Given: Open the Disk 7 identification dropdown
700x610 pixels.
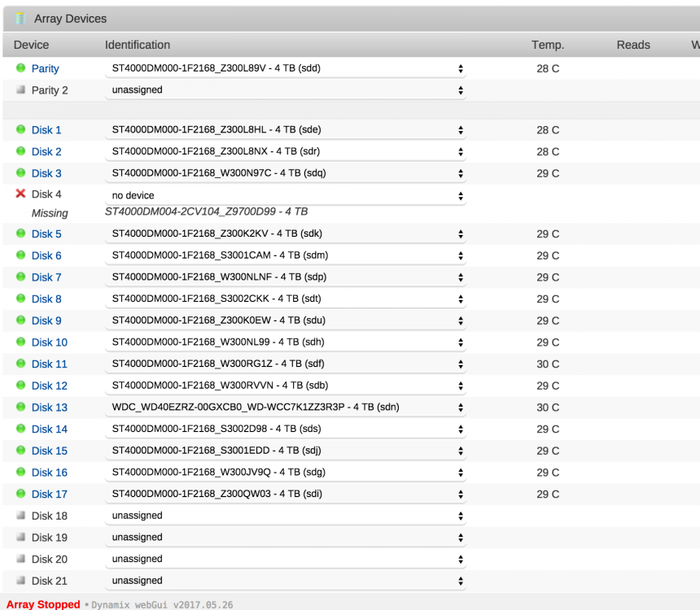Looking at the screenshot, I should coord(286,277).
